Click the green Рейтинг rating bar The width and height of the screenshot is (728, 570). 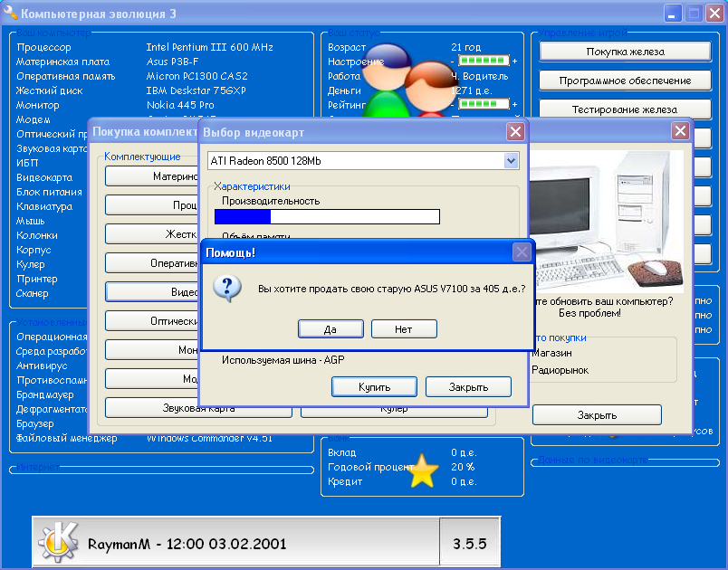tap(484, 104)
